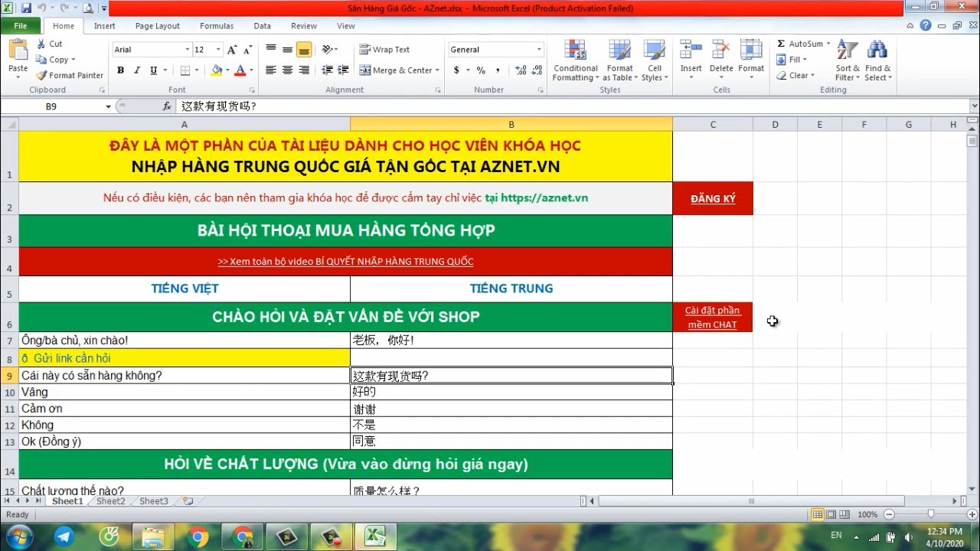Toggle Top Align vertical alignment
The height and width of the screenshot is (551, 980).
pyautogui.click(x=271, y=50)
